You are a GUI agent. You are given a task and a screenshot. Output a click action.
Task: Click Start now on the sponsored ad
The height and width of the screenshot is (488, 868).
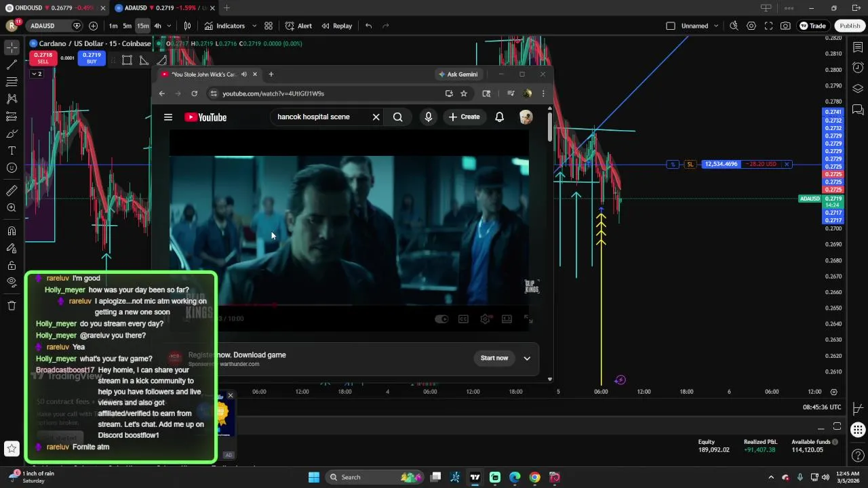pos(494,358)
